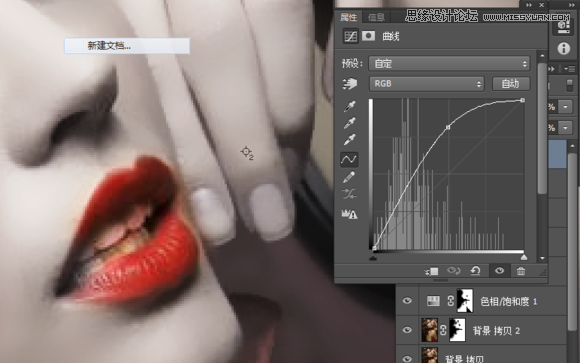Select the 背景 拷贝 2 layer name
The width and height of the screenshot is (580, 363).
[x=496, y=330]
